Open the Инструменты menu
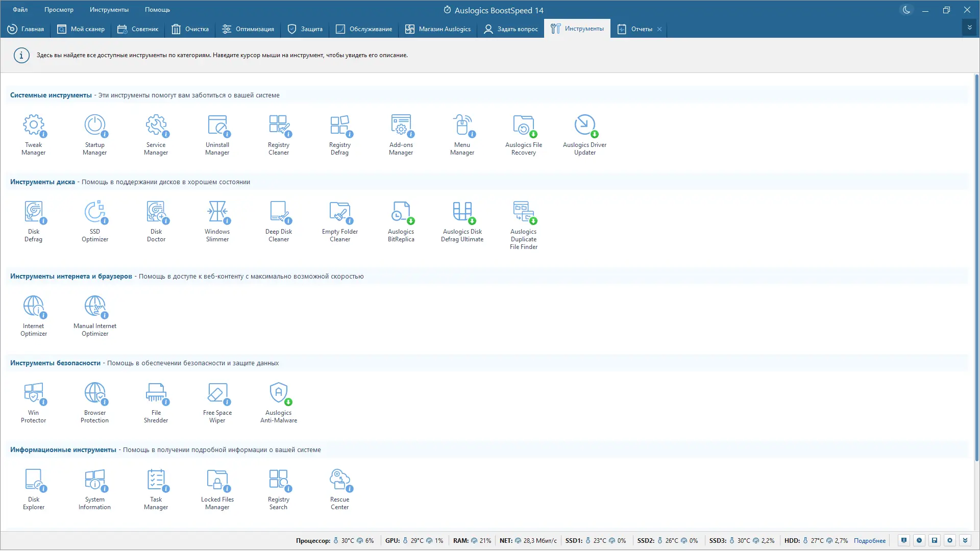This screenshot has height=551, width=980. tap(109, 10)
